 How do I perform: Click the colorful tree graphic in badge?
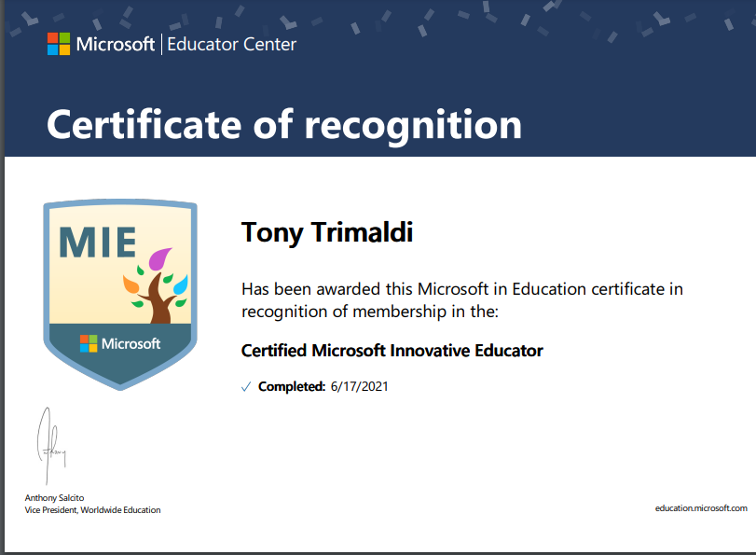point(156,285)
